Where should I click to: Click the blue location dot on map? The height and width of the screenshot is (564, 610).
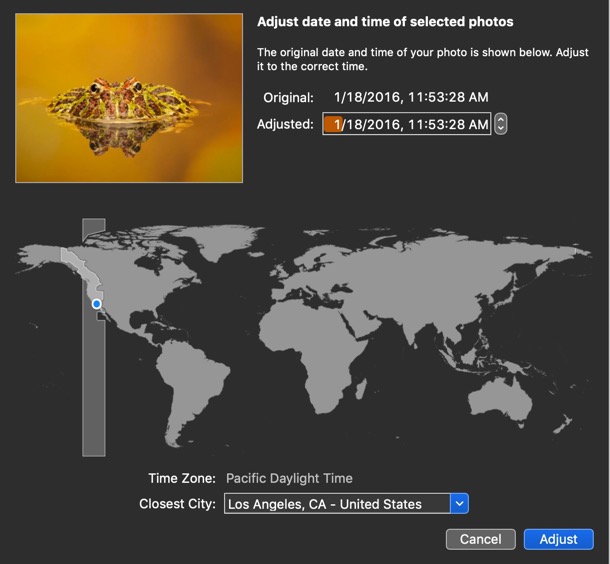[x=96, y=304]
